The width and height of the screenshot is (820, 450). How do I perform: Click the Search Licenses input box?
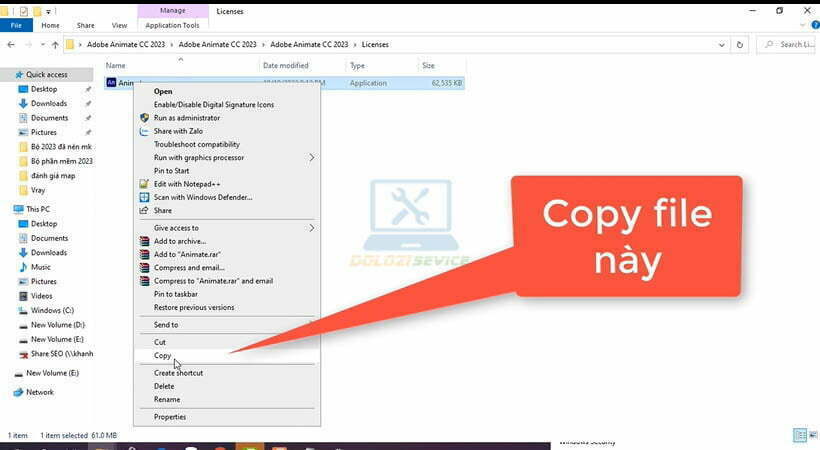click(x=790, y=44)
